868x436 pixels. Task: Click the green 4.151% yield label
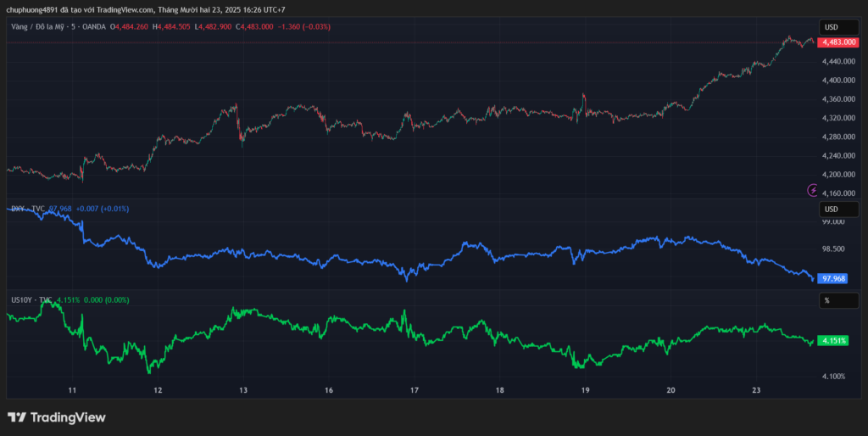tap(834, 341)
